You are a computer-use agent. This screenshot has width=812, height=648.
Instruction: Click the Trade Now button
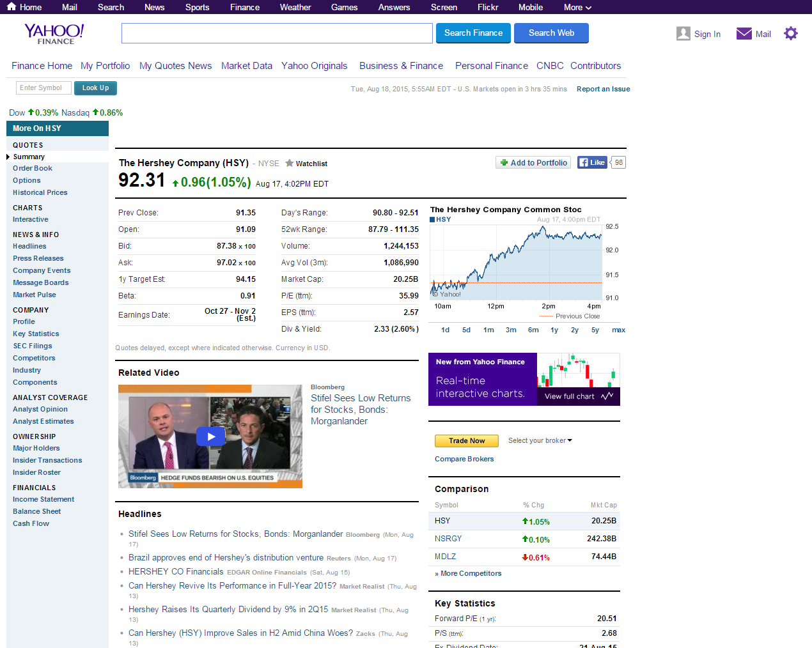(467, 441)
